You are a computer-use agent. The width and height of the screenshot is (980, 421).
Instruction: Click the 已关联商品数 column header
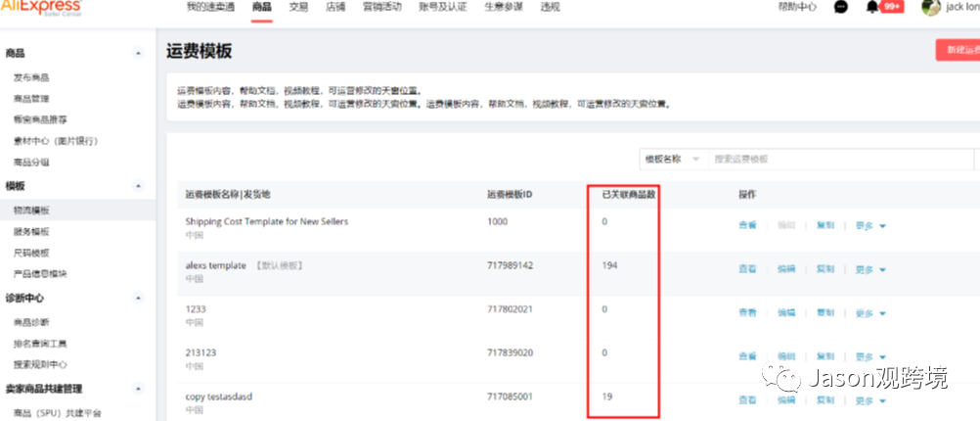tap(628, 195)
